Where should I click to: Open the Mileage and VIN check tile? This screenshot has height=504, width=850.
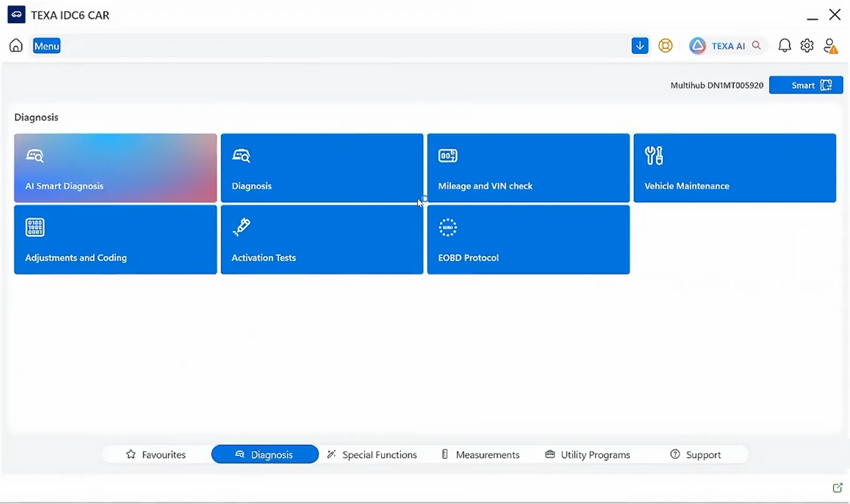coord(529,168)
